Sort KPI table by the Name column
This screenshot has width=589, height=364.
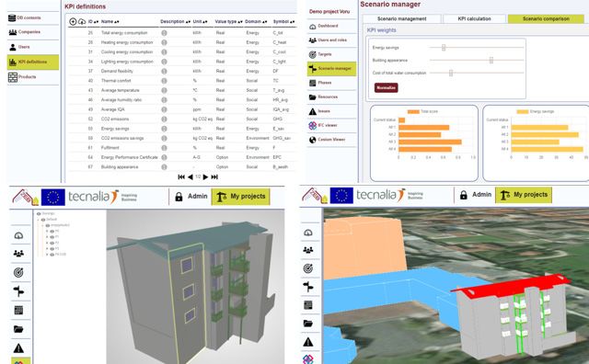click(x=110, y=22)
